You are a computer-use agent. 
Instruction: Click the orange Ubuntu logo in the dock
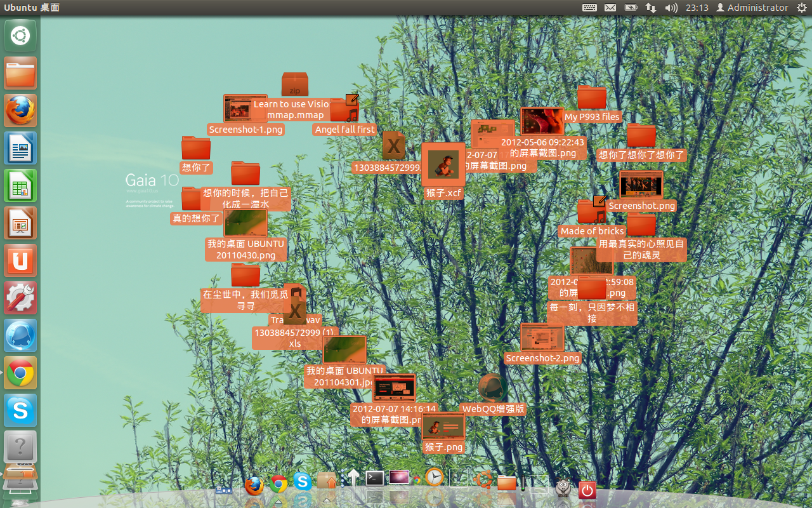[483, 479]
